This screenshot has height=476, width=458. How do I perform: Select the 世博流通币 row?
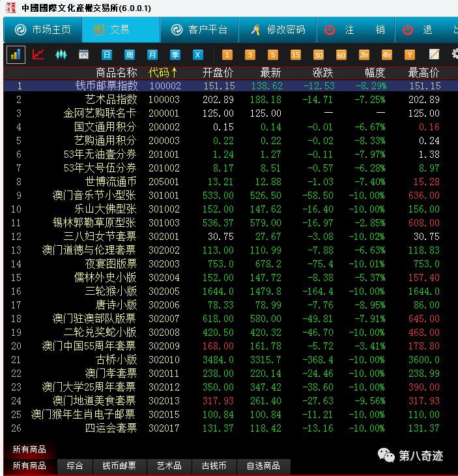coord(231,181)
